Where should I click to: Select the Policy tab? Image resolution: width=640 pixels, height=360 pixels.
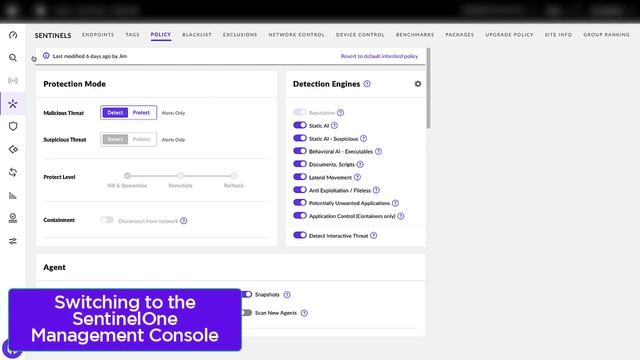[x=161, y=35]
